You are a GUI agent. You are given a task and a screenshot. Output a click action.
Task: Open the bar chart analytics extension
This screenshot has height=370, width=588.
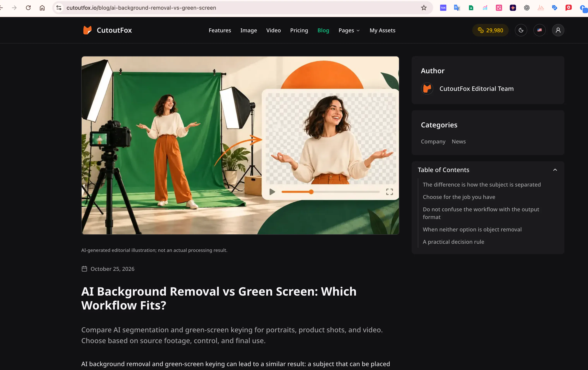pyautogui.click(x=485, y=8)
